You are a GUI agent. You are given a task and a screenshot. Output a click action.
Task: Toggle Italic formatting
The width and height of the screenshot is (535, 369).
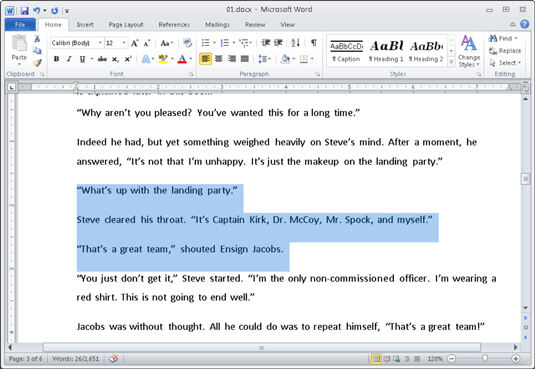[x=69, y=59]
